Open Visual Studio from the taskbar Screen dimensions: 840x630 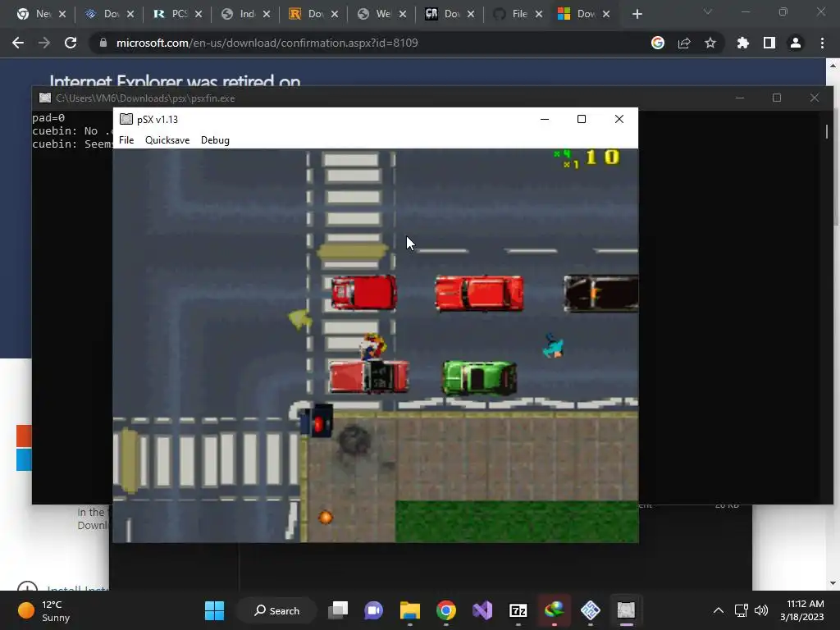tap(482, 610)
